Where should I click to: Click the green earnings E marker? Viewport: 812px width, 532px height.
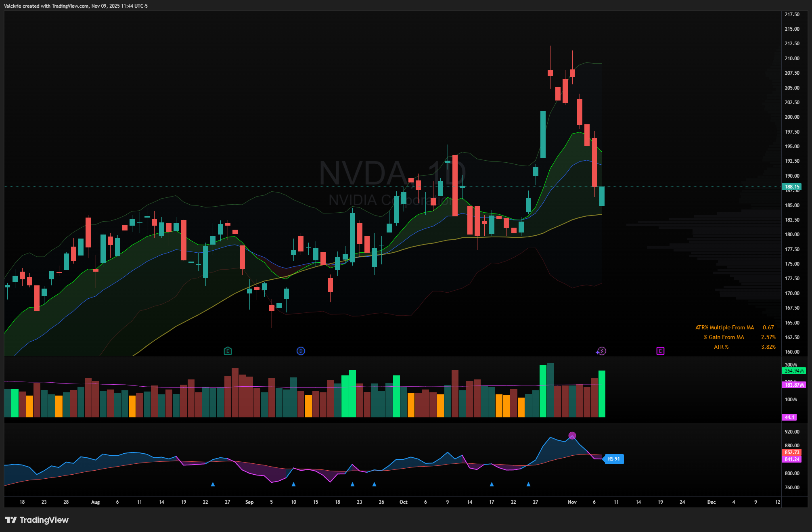pyautogui.click(x=228, y=351)
